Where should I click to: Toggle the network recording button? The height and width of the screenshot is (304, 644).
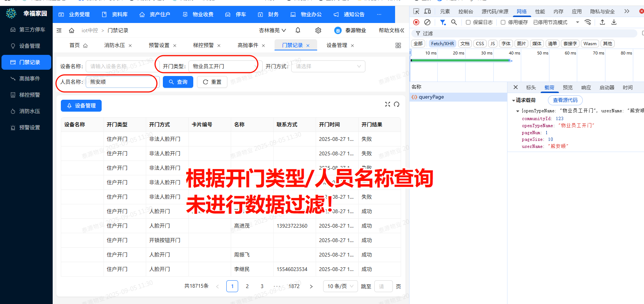pyautogui.click(x=416, y=22)
